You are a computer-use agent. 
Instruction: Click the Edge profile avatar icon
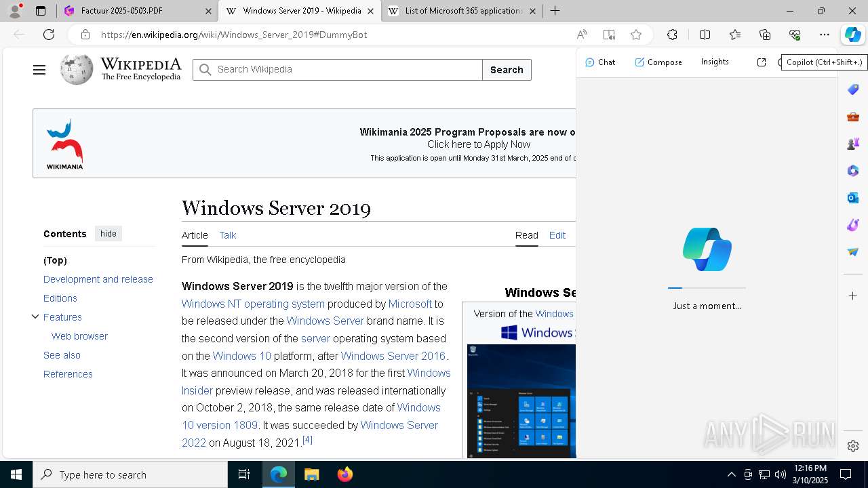coord(15,11)
